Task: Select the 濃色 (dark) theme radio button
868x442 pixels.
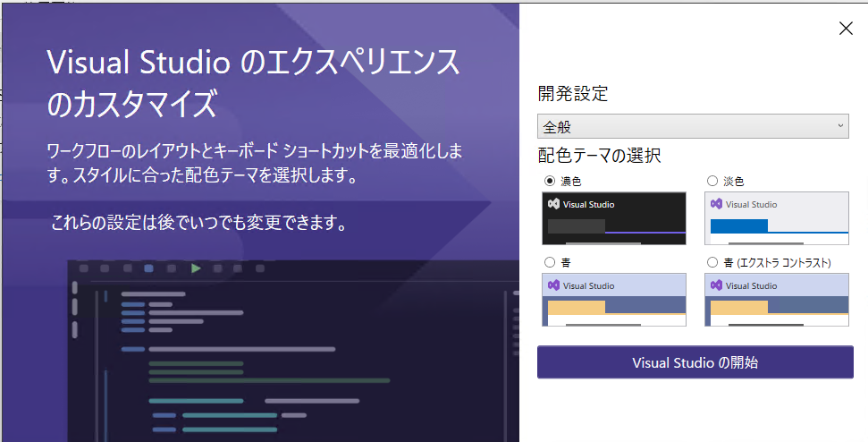Action: pos(550,181)
